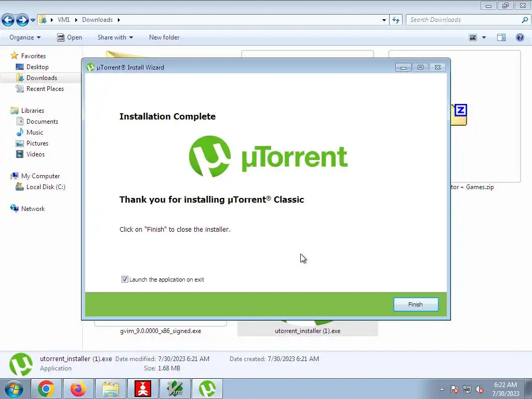This screenshot has width=532, height=399.
Task: Open Documents library
Action: 42,122
